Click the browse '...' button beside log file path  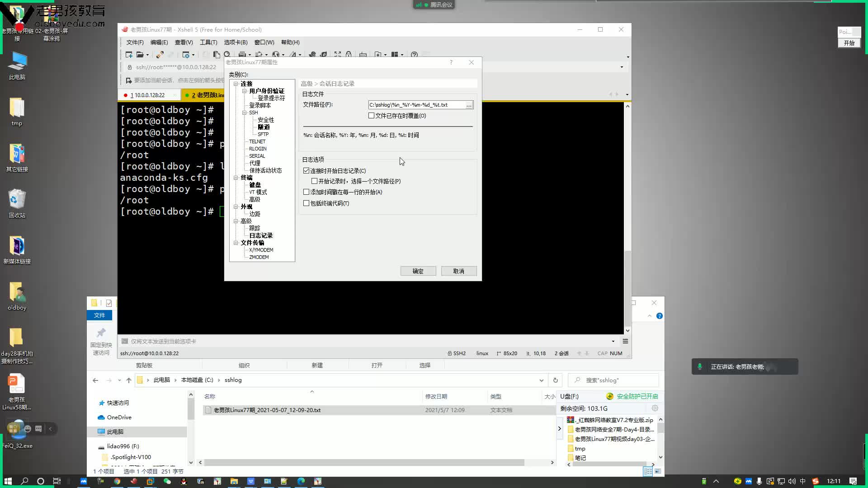click(x=469, y=105)
